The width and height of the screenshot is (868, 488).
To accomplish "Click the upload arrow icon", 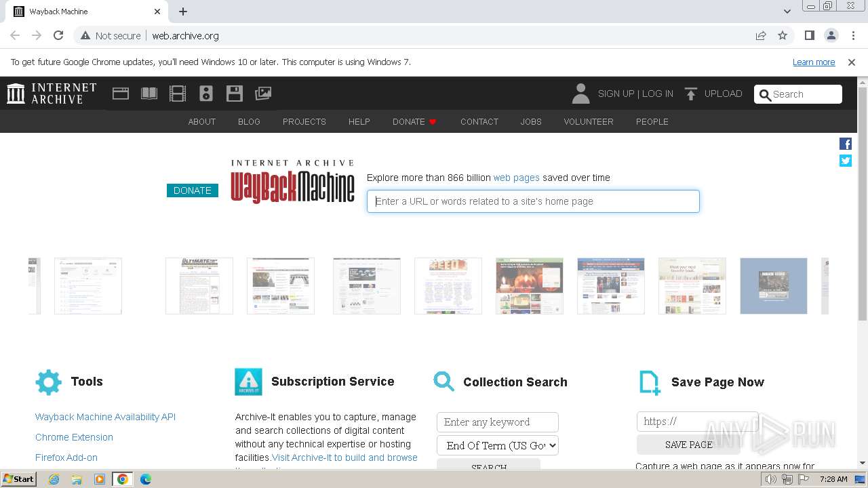I will pyautogui.click(x=690, y=94).
